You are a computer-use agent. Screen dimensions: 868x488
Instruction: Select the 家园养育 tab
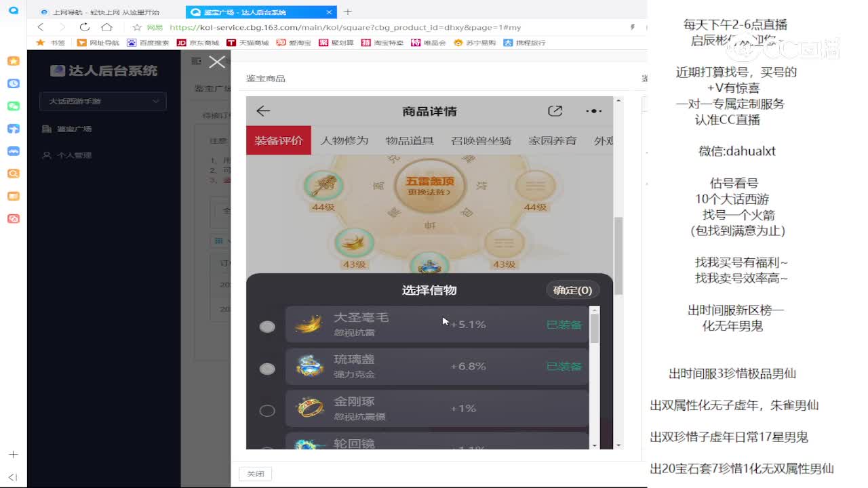click(x=553, y=140)
